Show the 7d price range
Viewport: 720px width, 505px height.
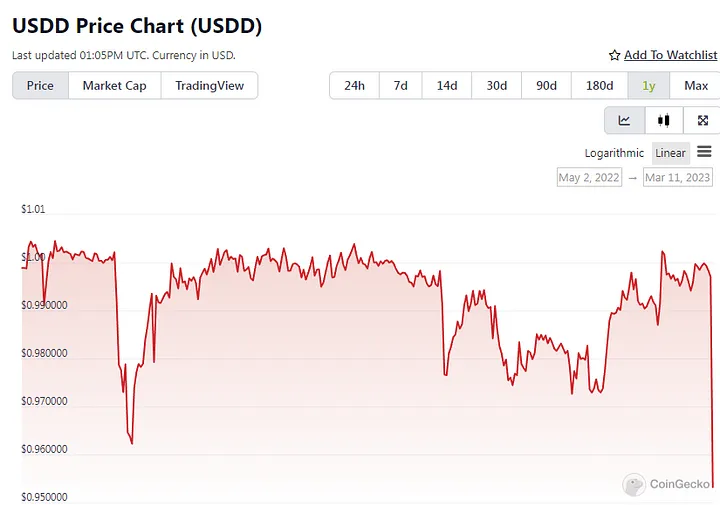[x=400, y=86]
